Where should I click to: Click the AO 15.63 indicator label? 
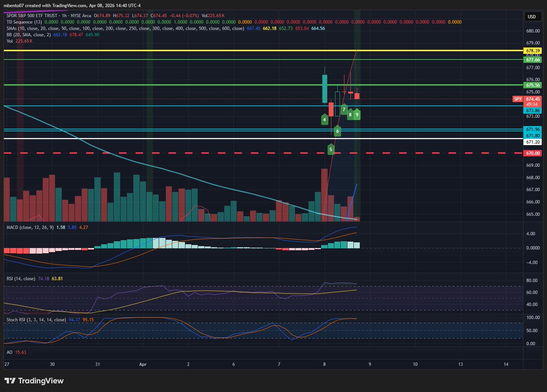point(15,352)
